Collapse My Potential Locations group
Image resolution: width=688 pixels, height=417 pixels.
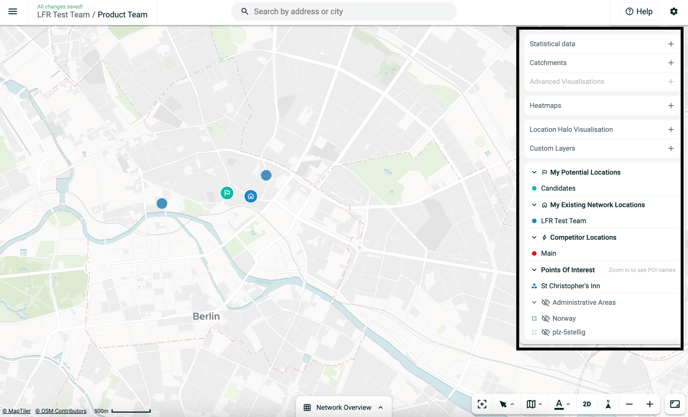point(534,172)
